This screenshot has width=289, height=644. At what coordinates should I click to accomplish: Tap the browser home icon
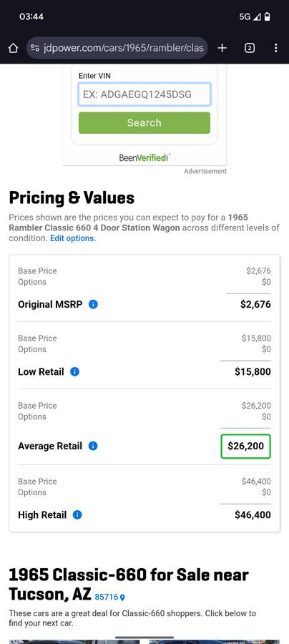tap(13, 48)
